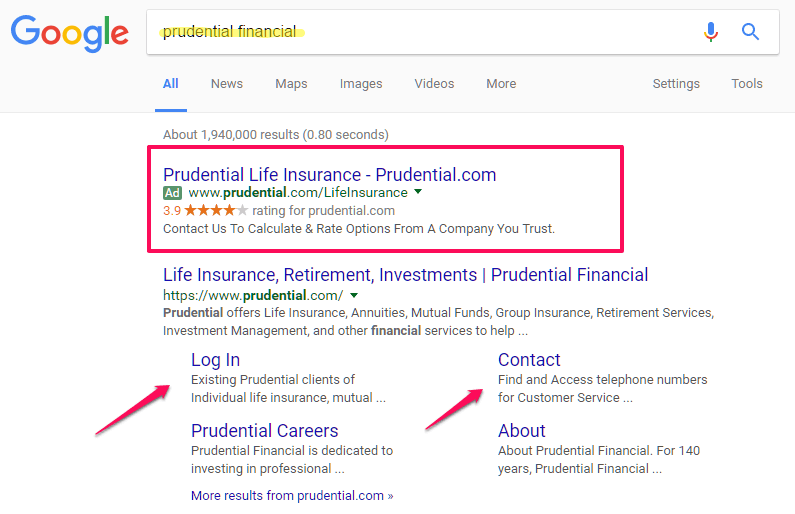This screenshot has width=795, height=514.
Task: Open the Log In sitelink
Action: click(215, 359)
